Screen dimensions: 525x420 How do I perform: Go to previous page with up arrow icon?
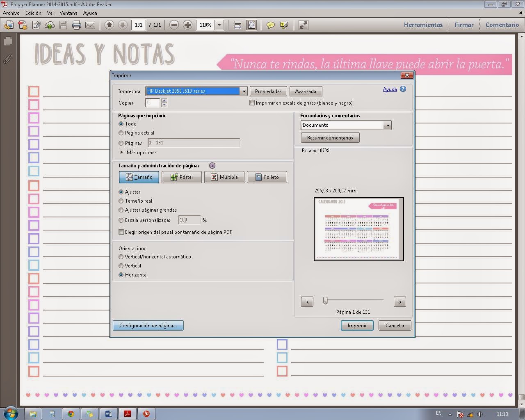click(109, 25)
